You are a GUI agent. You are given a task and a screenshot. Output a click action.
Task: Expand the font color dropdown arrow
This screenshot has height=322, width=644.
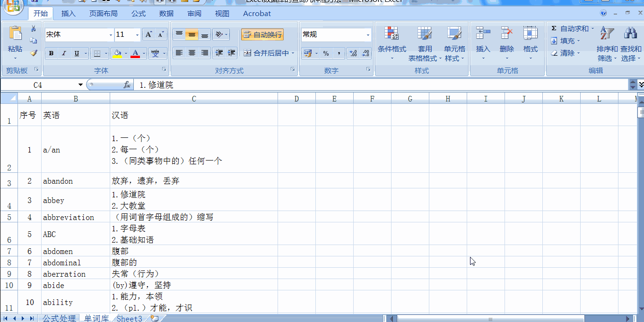tap(144, 53)
